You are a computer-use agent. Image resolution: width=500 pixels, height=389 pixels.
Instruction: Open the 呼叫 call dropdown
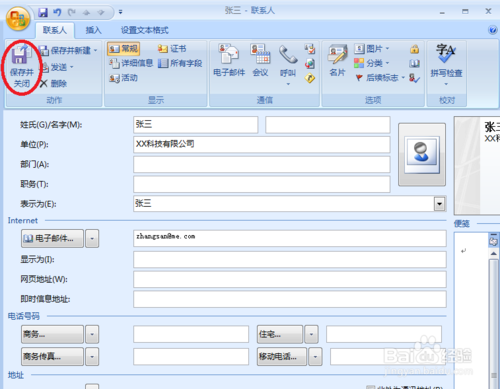click(x=288, y=84)
